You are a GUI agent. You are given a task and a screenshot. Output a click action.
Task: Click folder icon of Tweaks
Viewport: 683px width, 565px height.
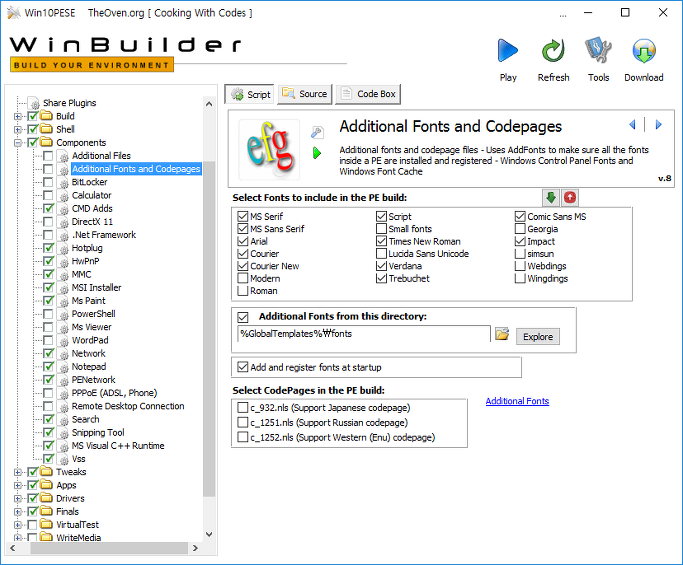pyautogui.click(x=46, y=471)
